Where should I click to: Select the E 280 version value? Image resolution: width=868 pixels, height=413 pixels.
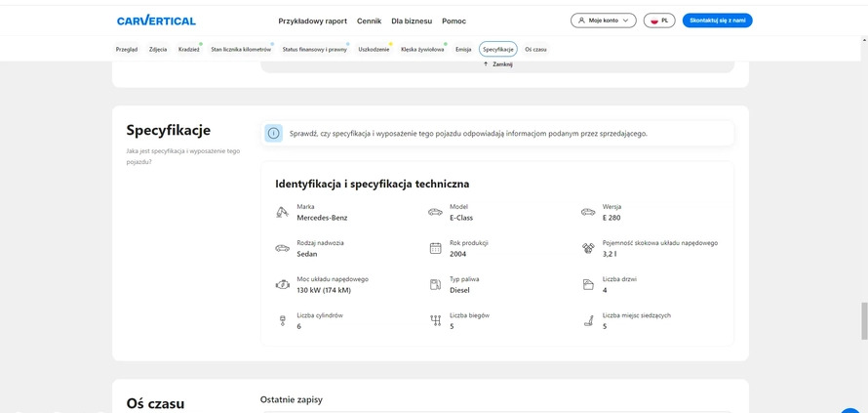point(612,218)
